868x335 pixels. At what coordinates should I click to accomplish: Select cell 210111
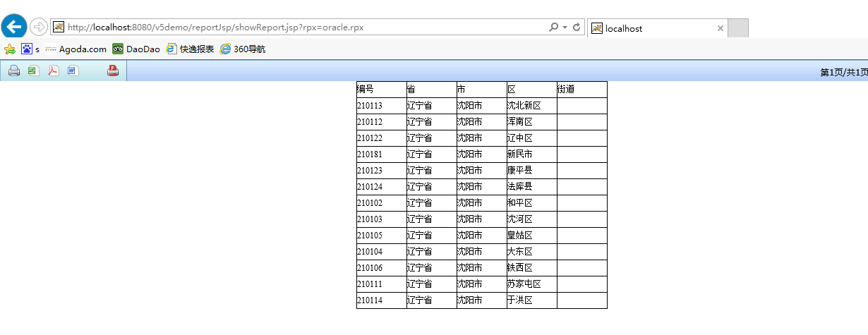[382, 284]
